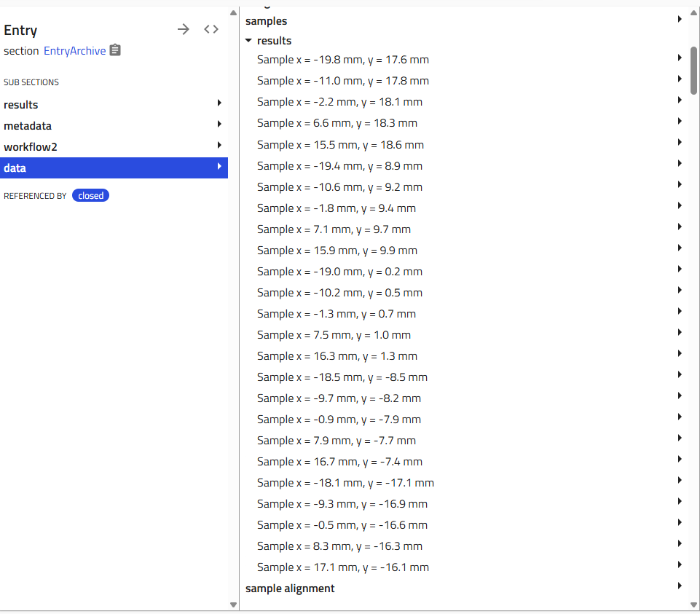Click arrow for Sample x = 17.1 mm, y = -16.1 mm

pyautogui.click(x=679, y=565)
